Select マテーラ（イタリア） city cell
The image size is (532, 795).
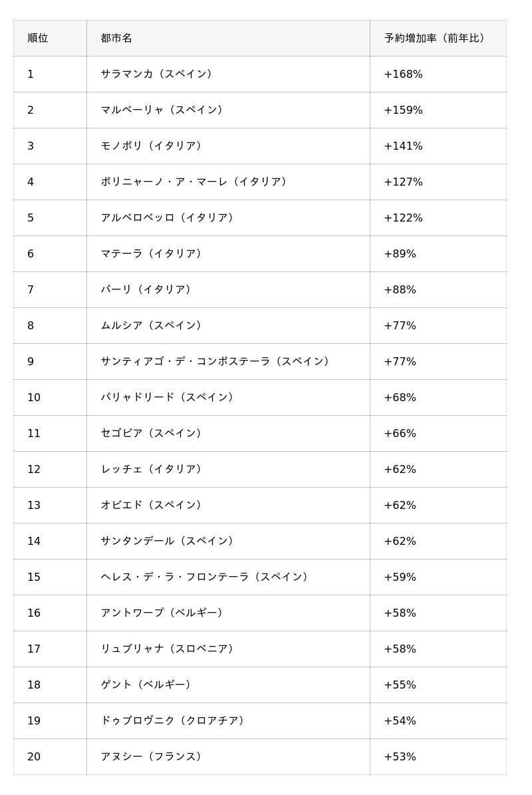(153, 254)
